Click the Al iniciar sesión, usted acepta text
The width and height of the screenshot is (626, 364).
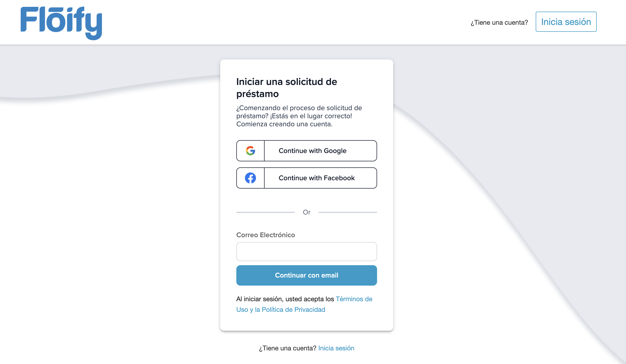pyautogui.click(x=285, y=299)
